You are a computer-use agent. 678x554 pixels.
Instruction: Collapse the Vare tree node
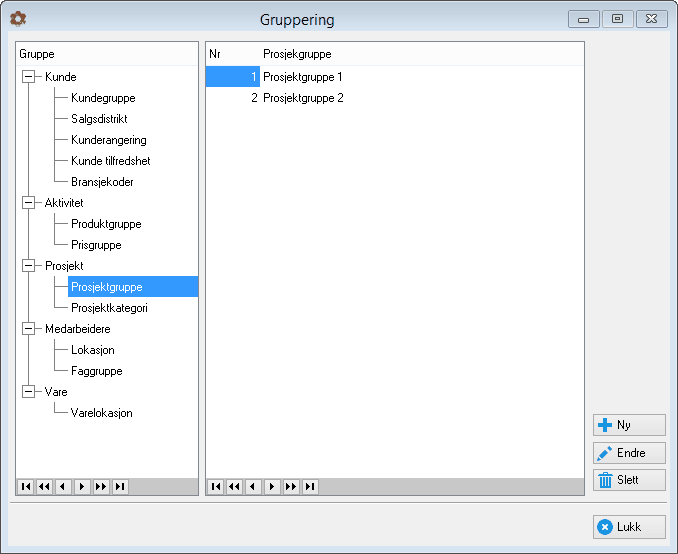pos(29,391)
